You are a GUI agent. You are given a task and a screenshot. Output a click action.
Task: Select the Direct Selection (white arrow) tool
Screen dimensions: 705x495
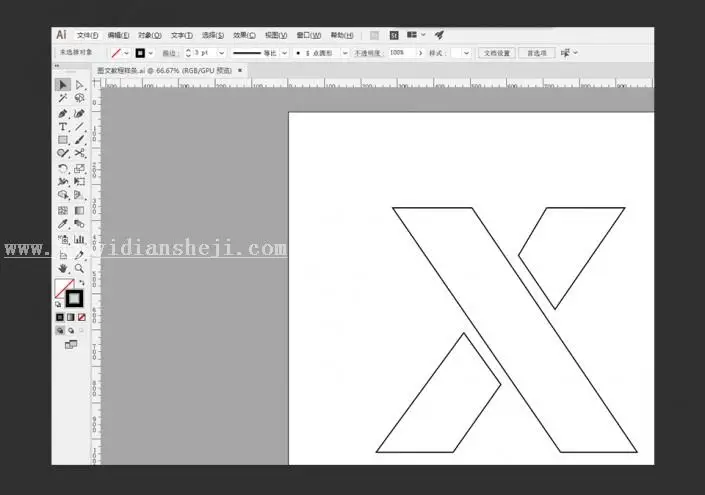tap(80, 85)
